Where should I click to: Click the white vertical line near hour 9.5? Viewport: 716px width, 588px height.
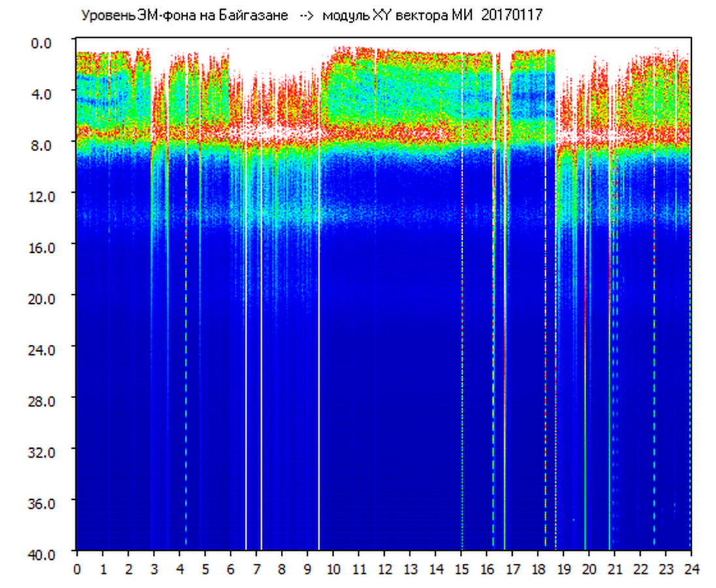click(x=319, y=392)
